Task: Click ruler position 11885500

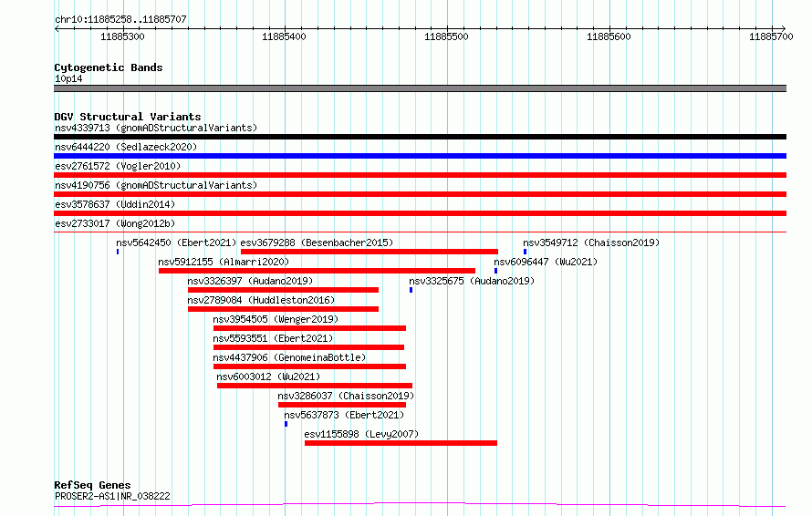Action: 446,36
